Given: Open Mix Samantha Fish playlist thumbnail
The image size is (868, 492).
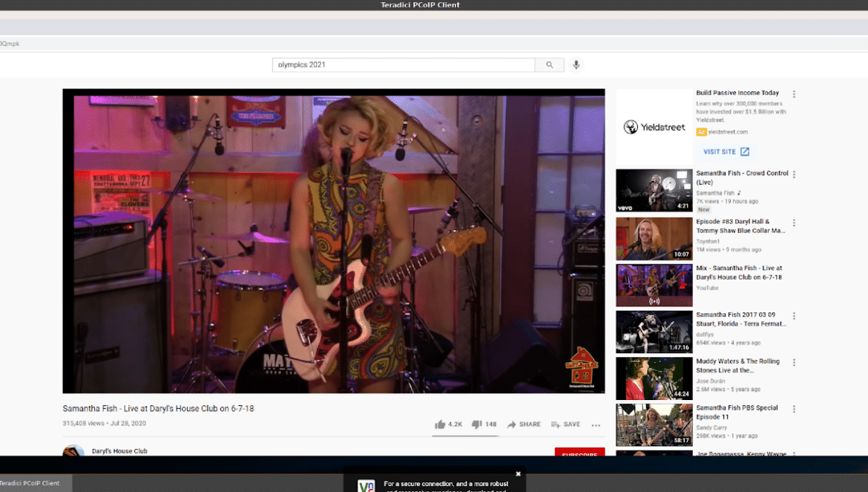Looking at the screenshot, I should click(654, 285).
